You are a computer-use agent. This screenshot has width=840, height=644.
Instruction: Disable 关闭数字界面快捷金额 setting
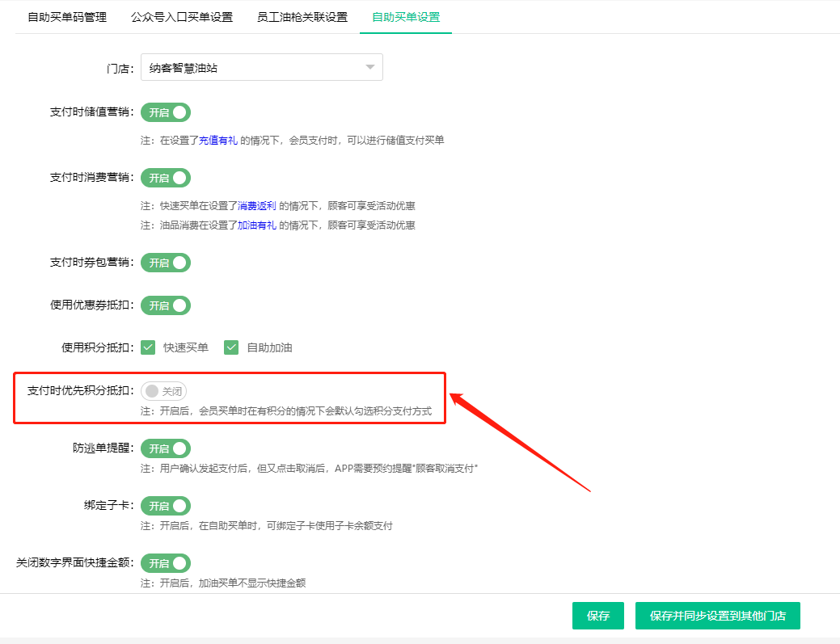tap(165, 563)
